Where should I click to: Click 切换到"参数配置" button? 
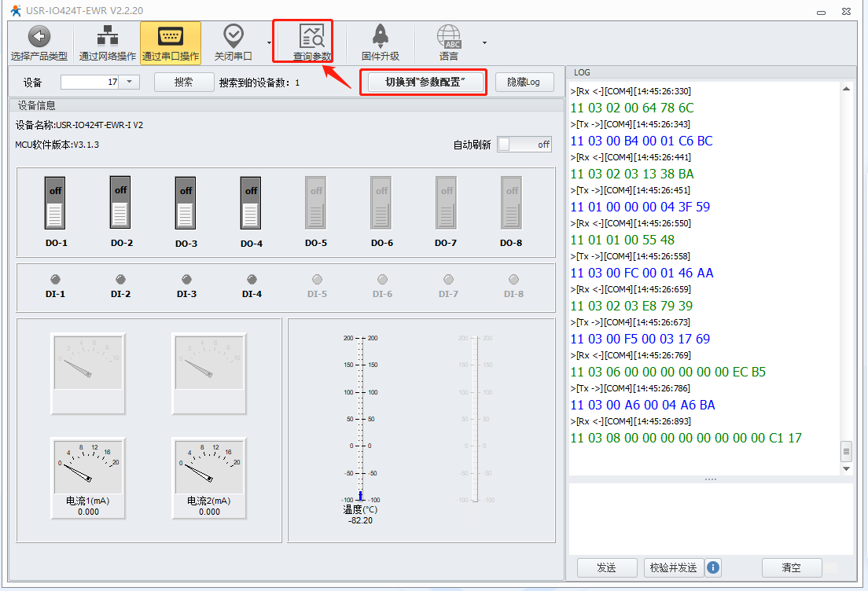425,82
